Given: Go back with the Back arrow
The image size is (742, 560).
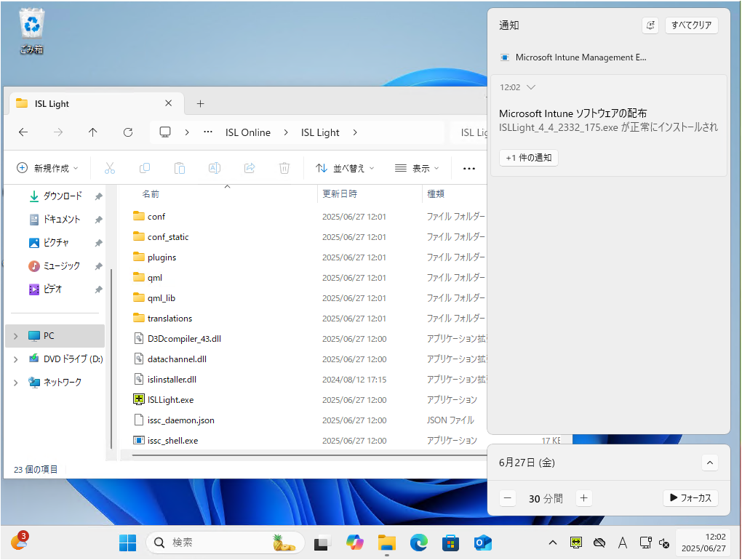Looking at the screenshot, I should tap(23, 132).
